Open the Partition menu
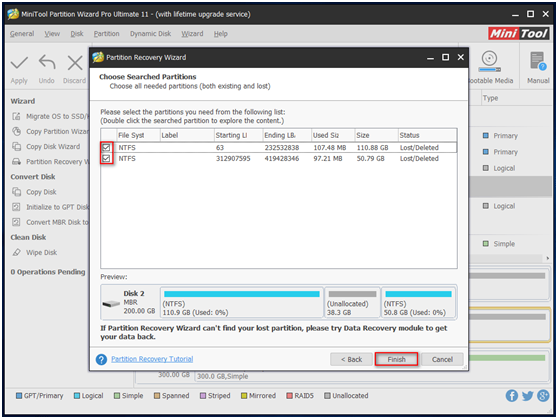Screen dimensions: 558x419 tap(106, 34)
